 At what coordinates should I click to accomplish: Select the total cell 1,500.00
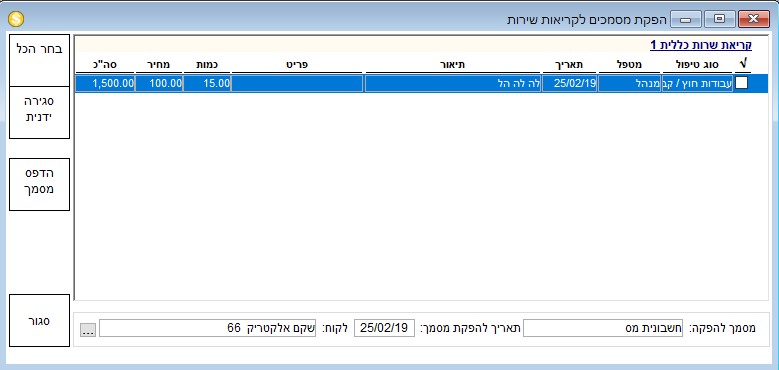[105, 83]
